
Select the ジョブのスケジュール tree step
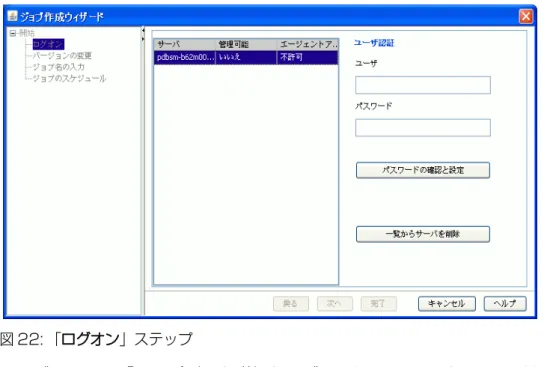pos(69,78)
